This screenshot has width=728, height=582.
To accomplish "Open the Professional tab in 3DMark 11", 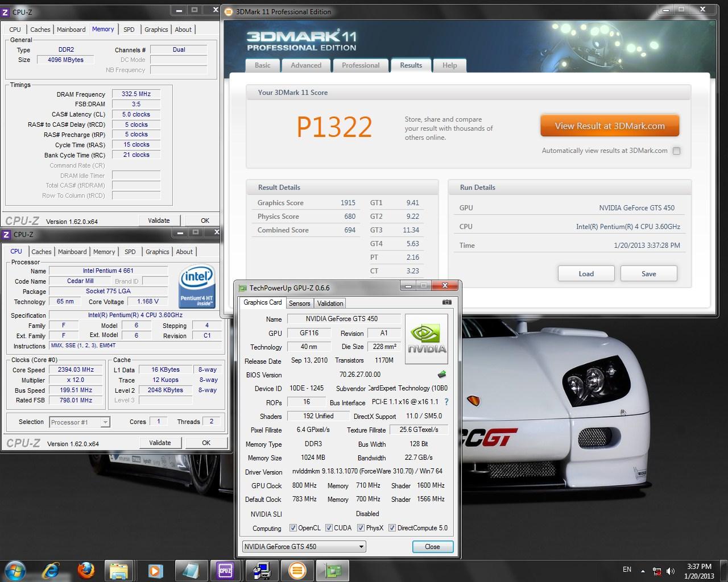I will pyautogui.click(x=361, y=65).
